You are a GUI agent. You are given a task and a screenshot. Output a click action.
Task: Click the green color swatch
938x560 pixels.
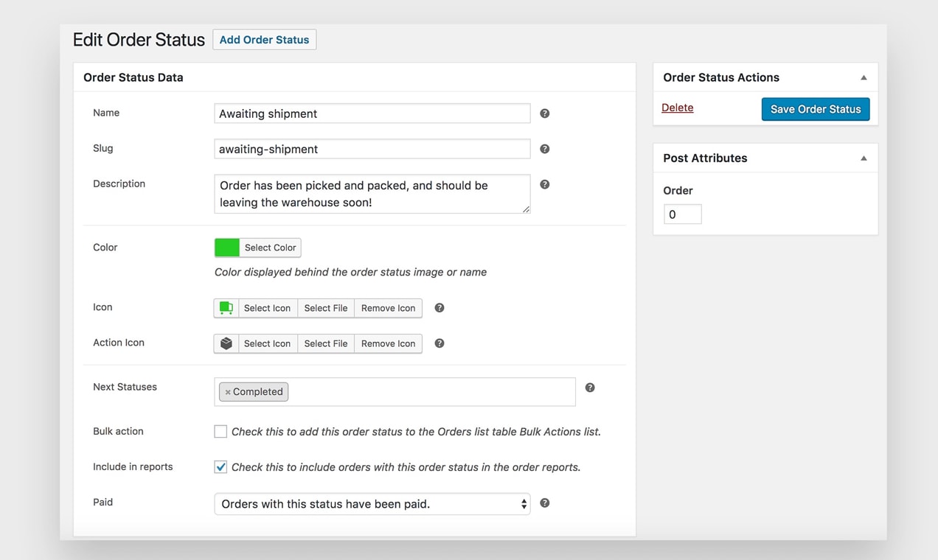point(227,248)
